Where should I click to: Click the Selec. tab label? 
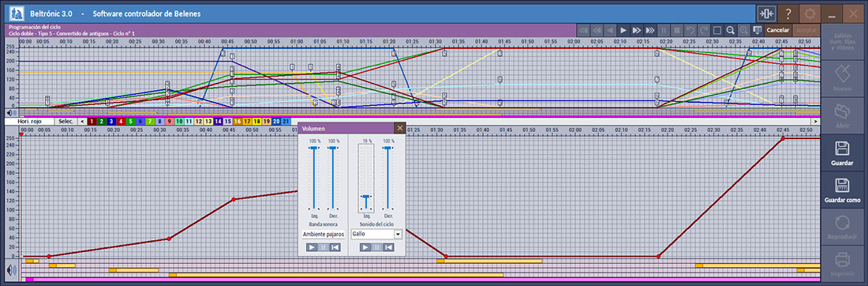coord(65,121)
